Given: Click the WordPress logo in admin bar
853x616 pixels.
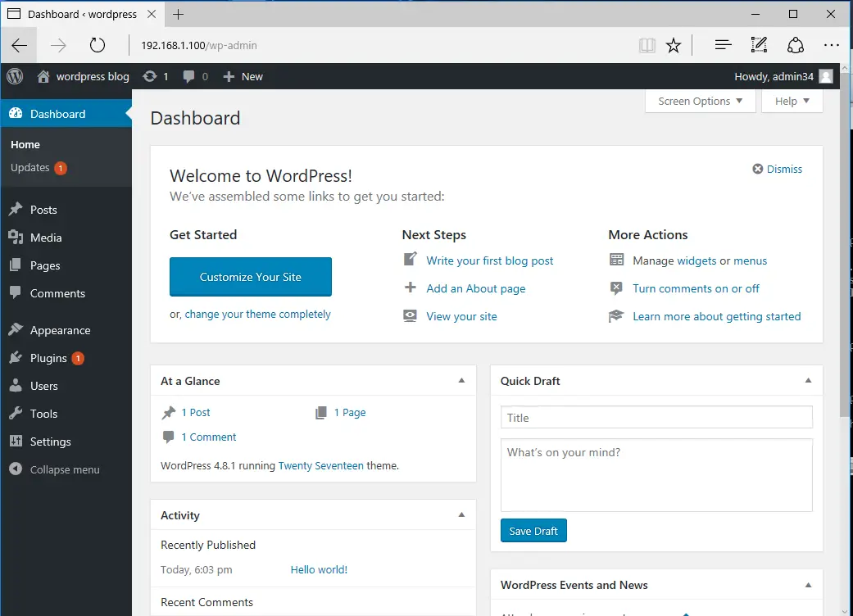Looking at the screenshot, I should [x=15, y=76].
